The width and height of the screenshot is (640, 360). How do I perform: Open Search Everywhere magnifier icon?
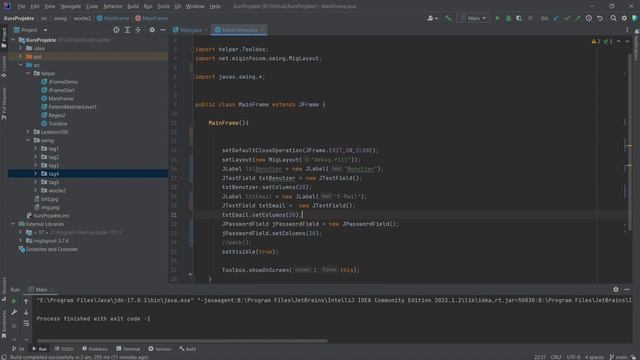tap(613, 18)
